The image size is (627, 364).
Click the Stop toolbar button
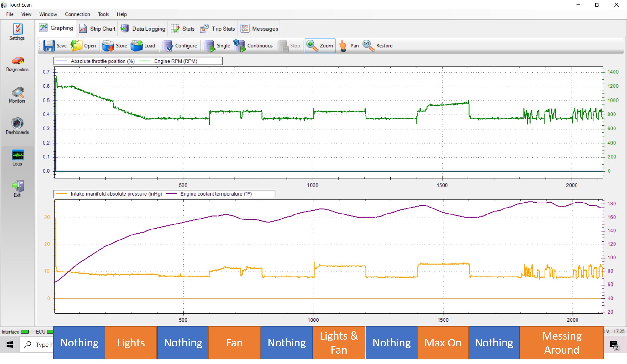[289, 46]
